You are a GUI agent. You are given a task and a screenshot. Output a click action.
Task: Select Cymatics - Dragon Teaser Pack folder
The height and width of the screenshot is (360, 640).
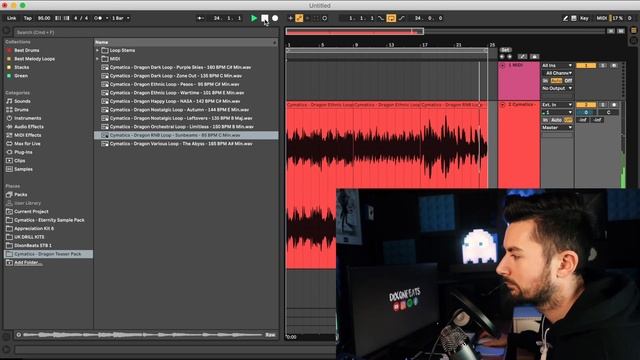tap(48, 254)
